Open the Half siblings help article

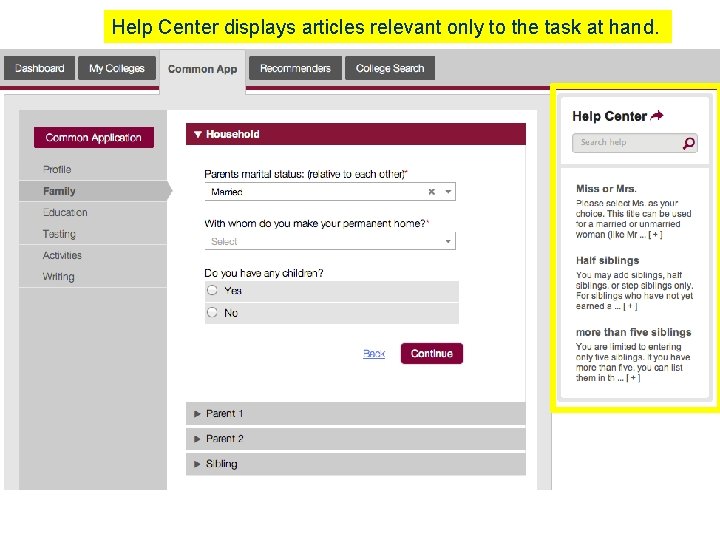pos(608,260)
